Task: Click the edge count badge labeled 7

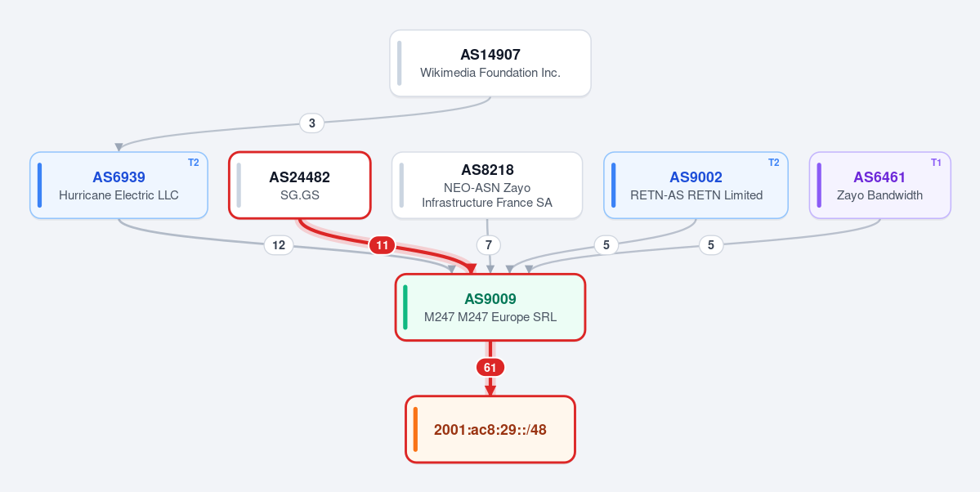Action: (x=488, y=245)
